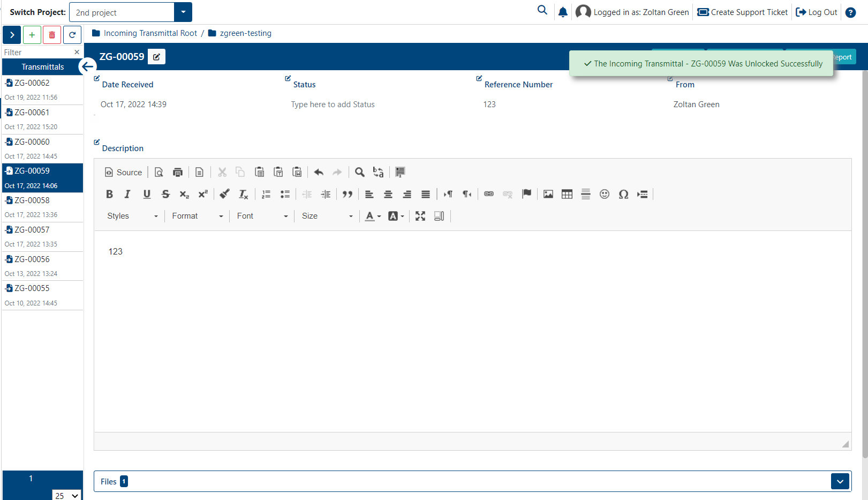Viewport: 868px width, 500px height.
Task: Click the Print icon in the editor toolbar
Action: click(x=178, y=172)
